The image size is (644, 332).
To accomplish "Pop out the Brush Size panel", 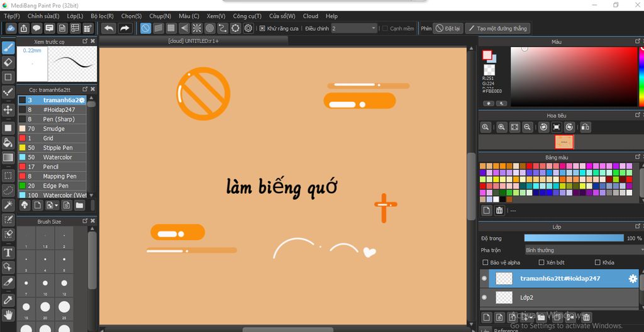I will 85,221.
